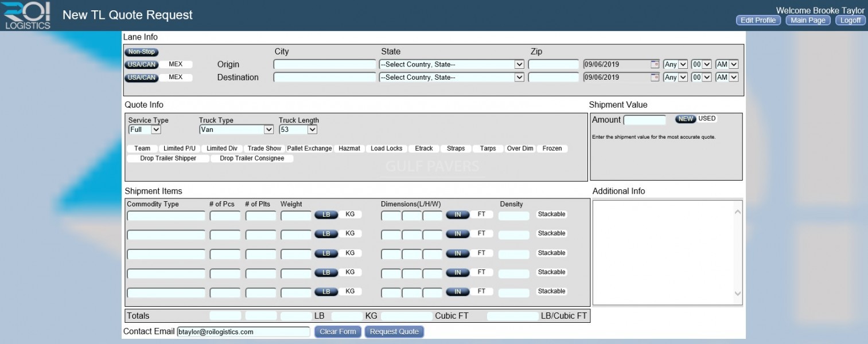The height and width of the screenshot is (344, 868).
Task: Toggle Stackable in first shipment item row
Action: click(x=552, y=214)
